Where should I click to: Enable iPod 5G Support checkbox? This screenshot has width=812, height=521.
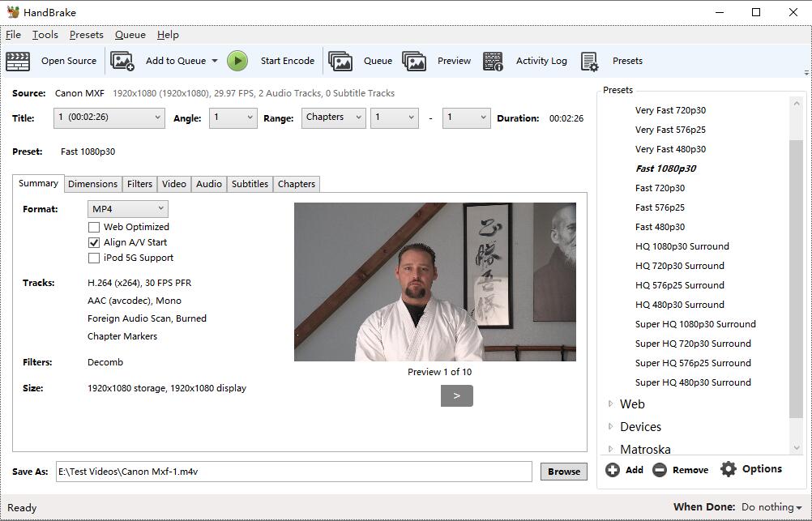pos(94,258)
